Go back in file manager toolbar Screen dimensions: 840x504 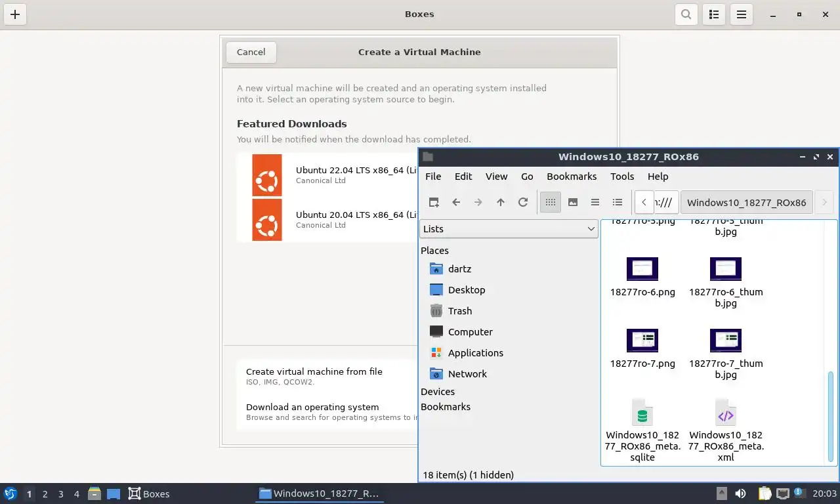(456, 202)
